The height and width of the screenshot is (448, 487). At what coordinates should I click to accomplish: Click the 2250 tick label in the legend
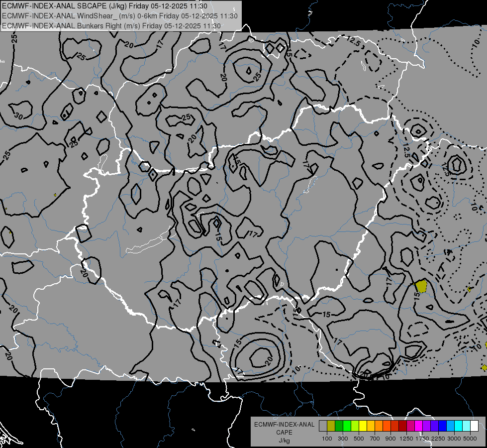[438, 439]
